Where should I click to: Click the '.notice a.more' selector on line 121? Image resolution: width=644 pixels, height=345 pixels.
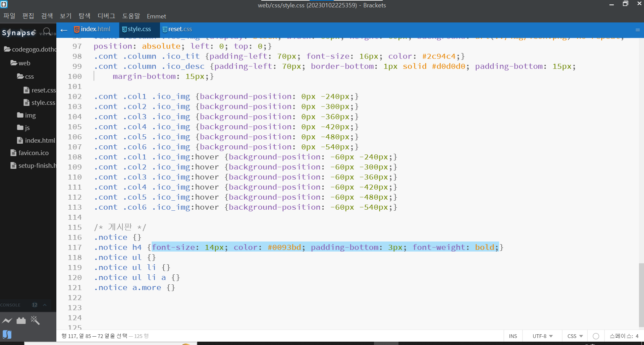(x=127, y=287)
